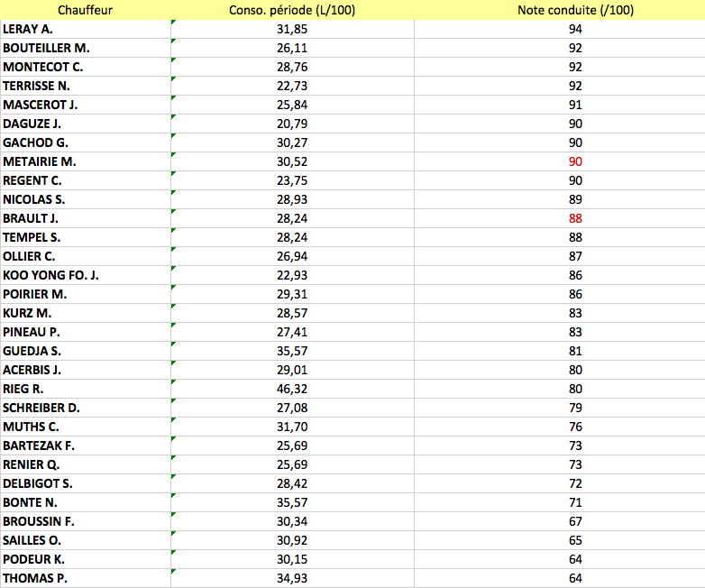Select consumption value 20,79 for DAGUZE J.
This screenshot has width=705, height=588.
coord(292,124)
